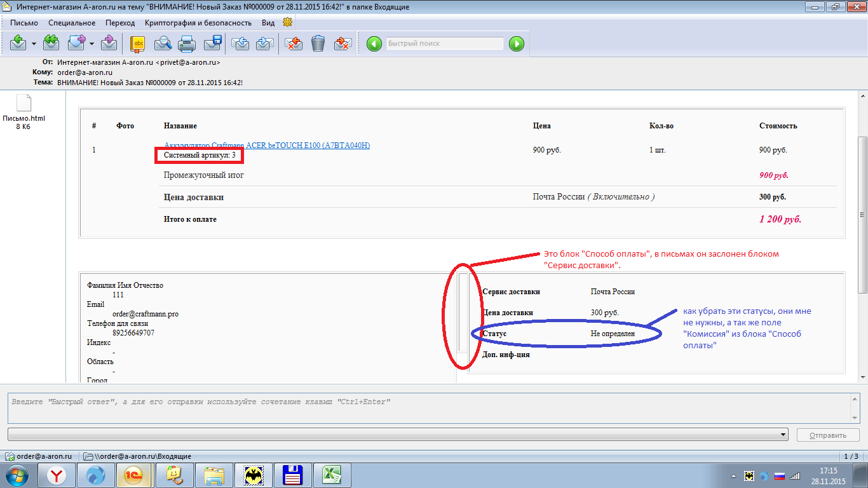This screenshot has width=868, height=488.
Task: Click the Reply to all icon
Action: click(x=51, y=43)
